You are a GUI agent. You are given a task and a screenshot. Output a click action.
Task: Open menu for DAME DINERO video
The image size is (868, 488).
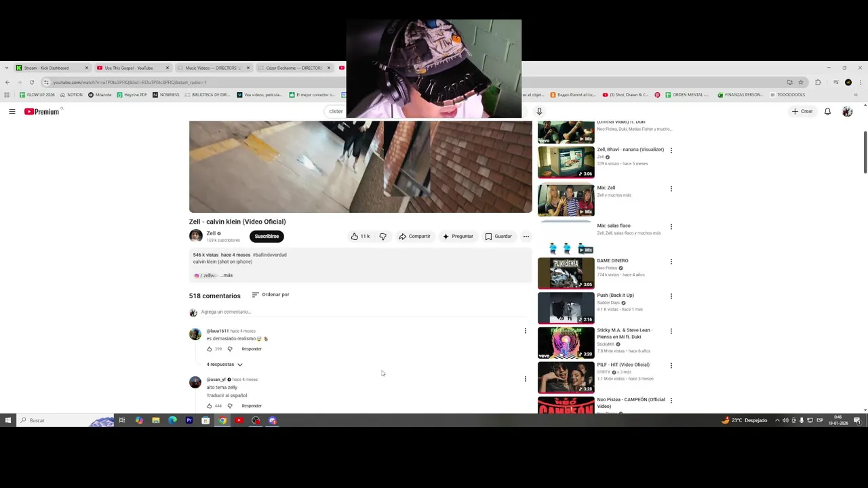671,262
